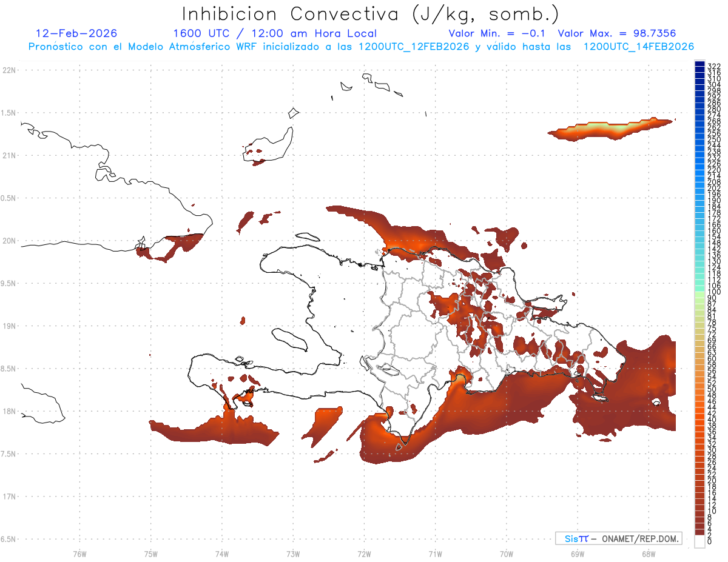Click the 70W longitude label
The image size is (728, 562).
pos(506,554)
